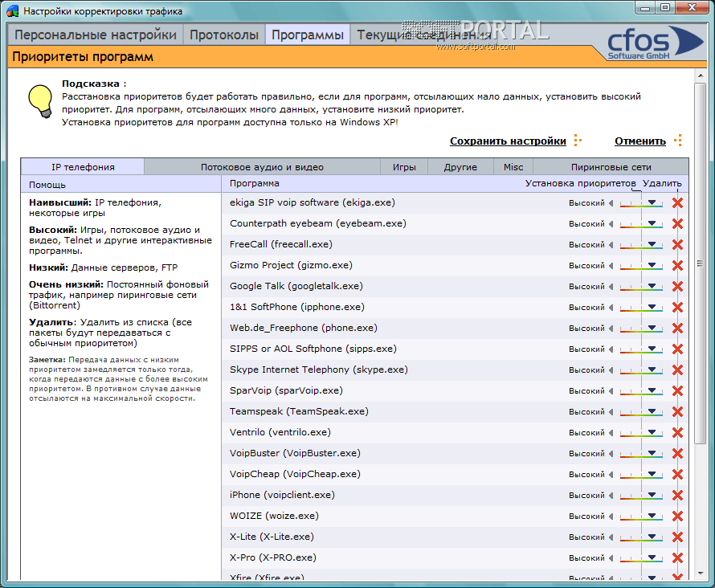Delete 1&1 SoftPhone from the programs
Screen dimensions: 715x588
[x=677, y=307]
